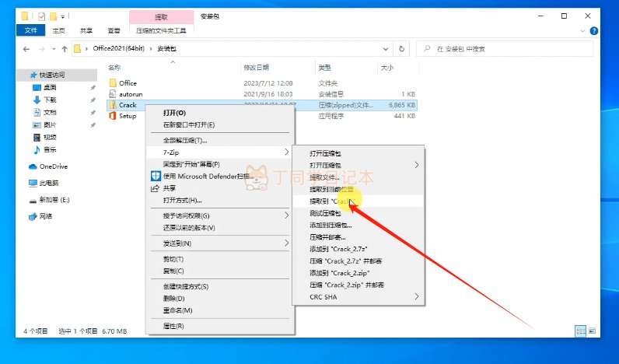Open OneDrive in the navigation pane
This screenshot has height=364, width=619.
54,166
